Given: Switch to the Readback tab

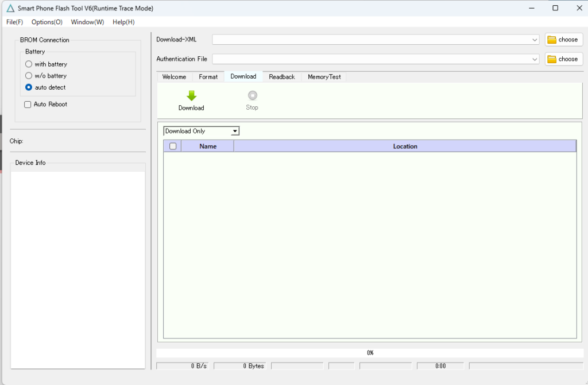Looking at the screenshot, I should click(x=281, y=77).
